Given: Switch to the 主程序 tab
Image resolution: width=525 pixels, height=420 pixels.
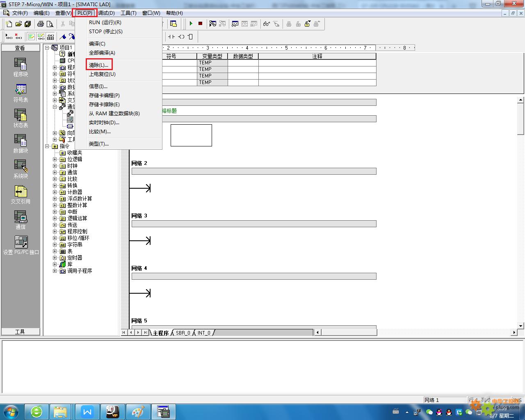Looking at the screenshot, I should pyautogui.click(x=161, y=333).
